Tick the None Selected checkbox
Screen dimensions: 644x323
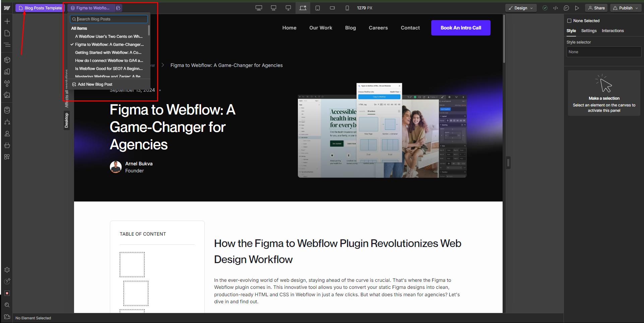(x=569, y=21)
